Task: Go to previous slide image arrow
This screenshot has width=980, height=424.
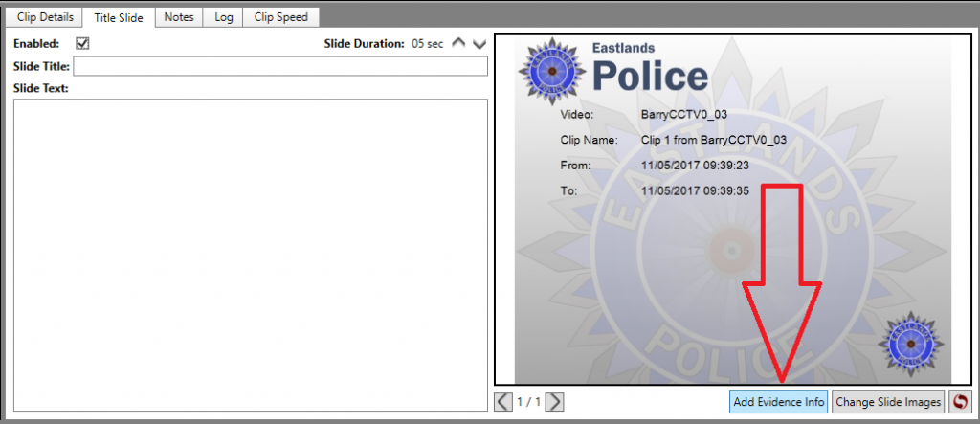Action: [x=503, y=401]
